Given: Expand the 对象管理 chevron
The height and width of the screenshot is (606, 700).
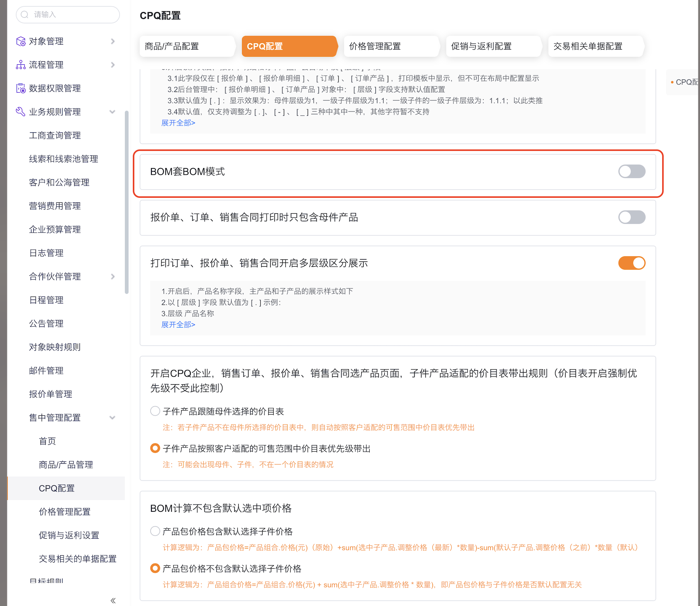Looking at the screenshot, I should (x=112, y=41).
